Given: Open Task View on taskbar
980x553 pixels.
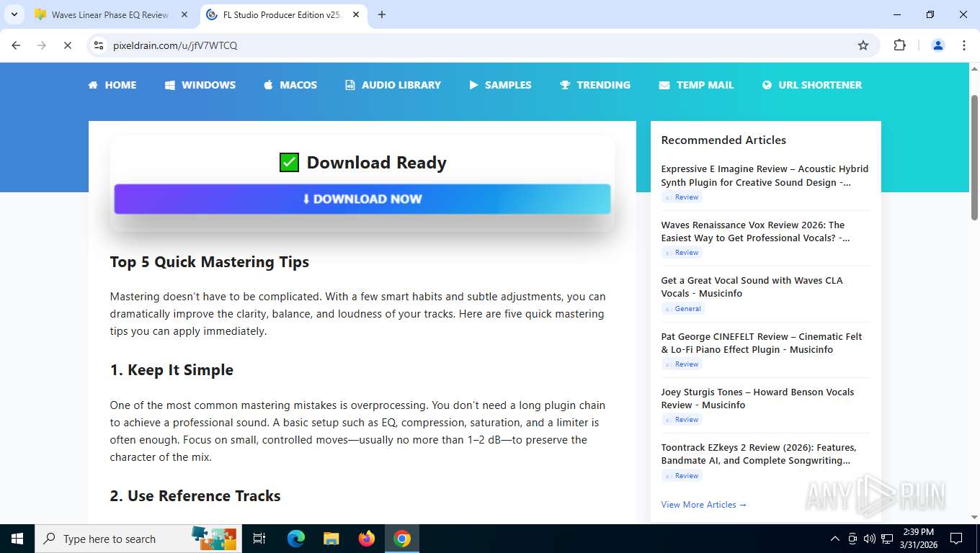Looking at the screenshot, I should click(260, 539).
